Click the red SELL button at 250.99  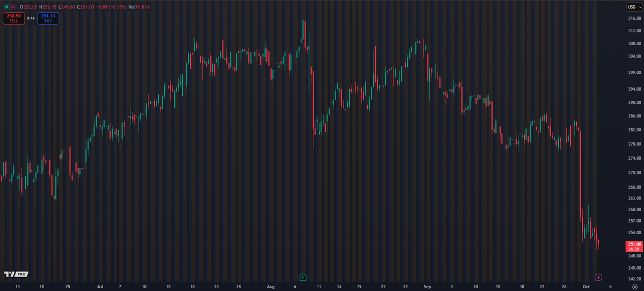point(13,18)
